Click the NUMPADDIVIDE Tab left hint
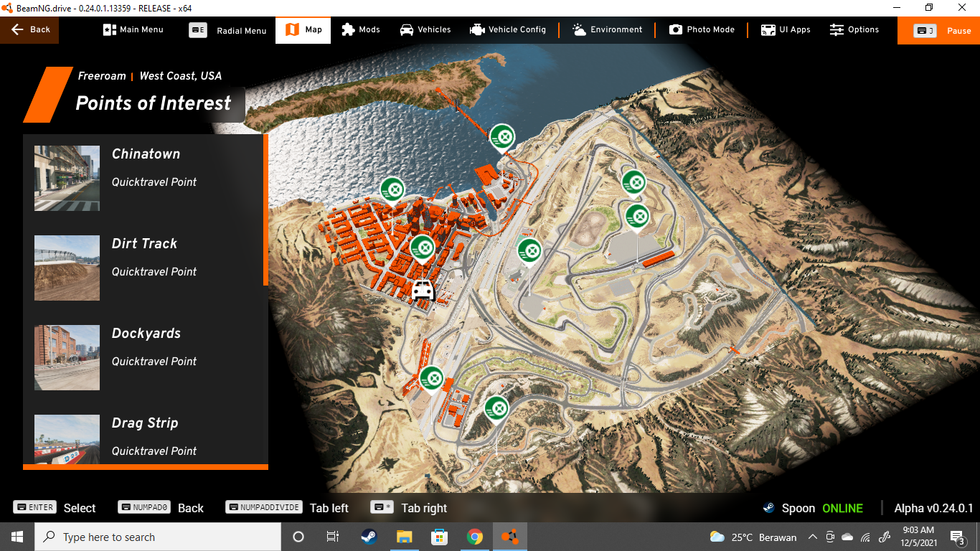This screenshot has height=551, width=980. [287, 508]
